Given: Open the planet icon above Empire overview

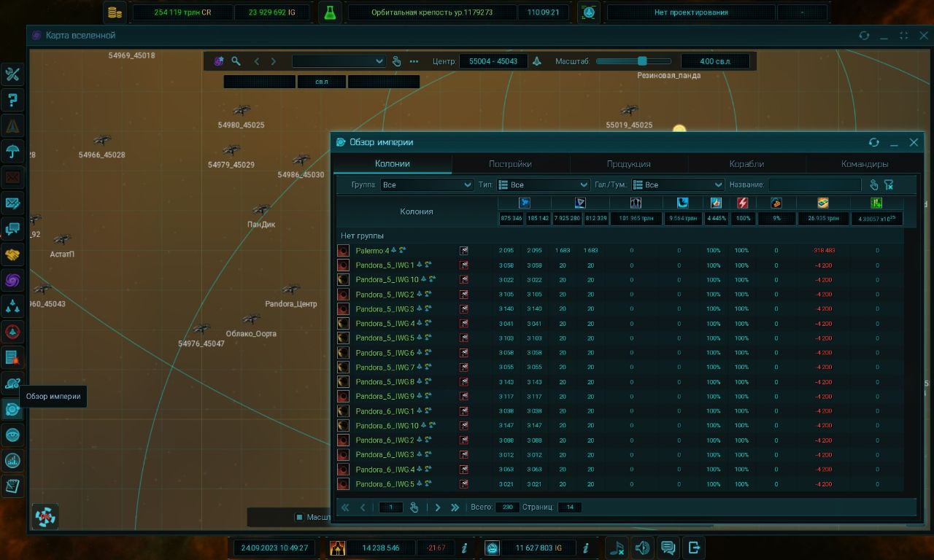Looking at the screenshot, I should tap(12, 383).
